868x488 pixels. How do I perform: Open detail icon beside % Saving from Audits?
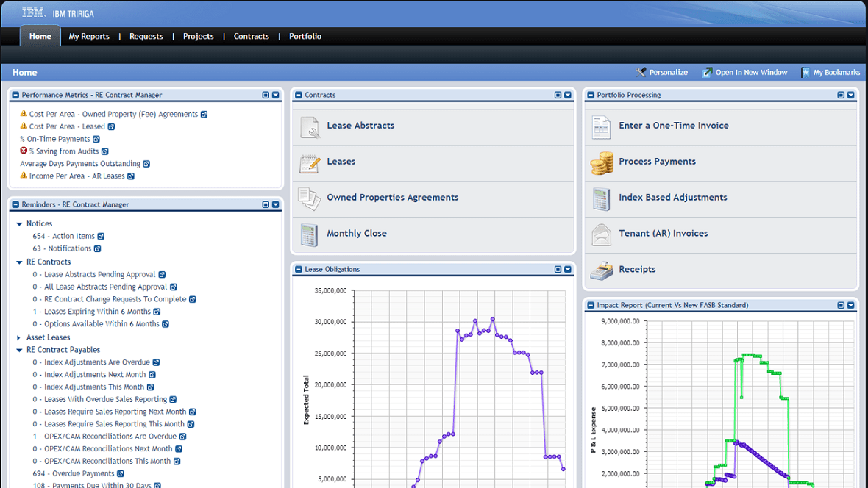point(105,151)
